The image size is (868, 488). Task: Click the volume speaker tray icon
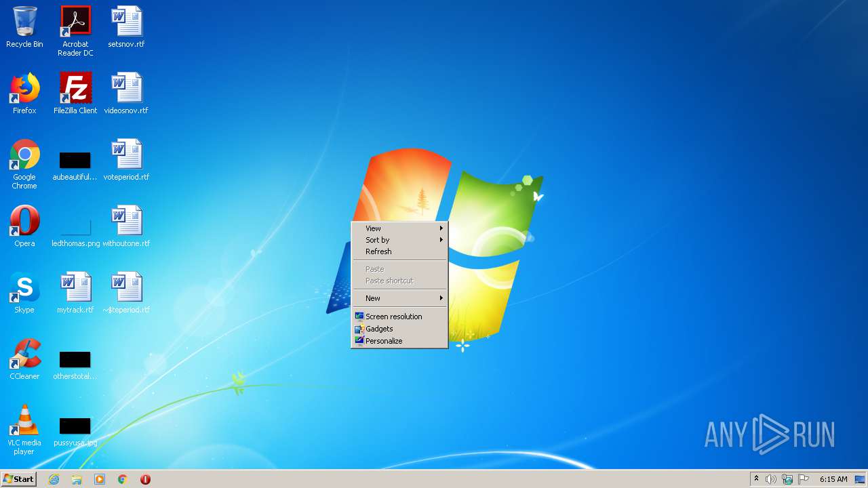[x=771, y=479]
